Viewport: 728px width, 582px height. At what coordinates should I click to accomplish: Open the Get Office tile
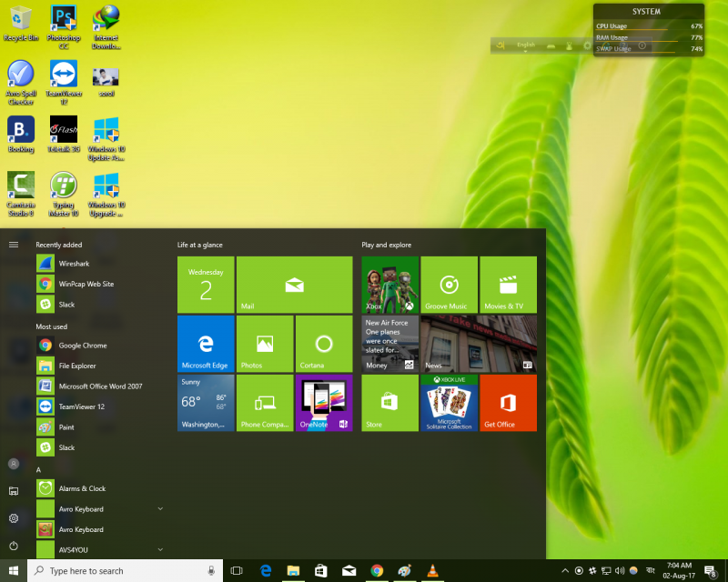[508, 403]
